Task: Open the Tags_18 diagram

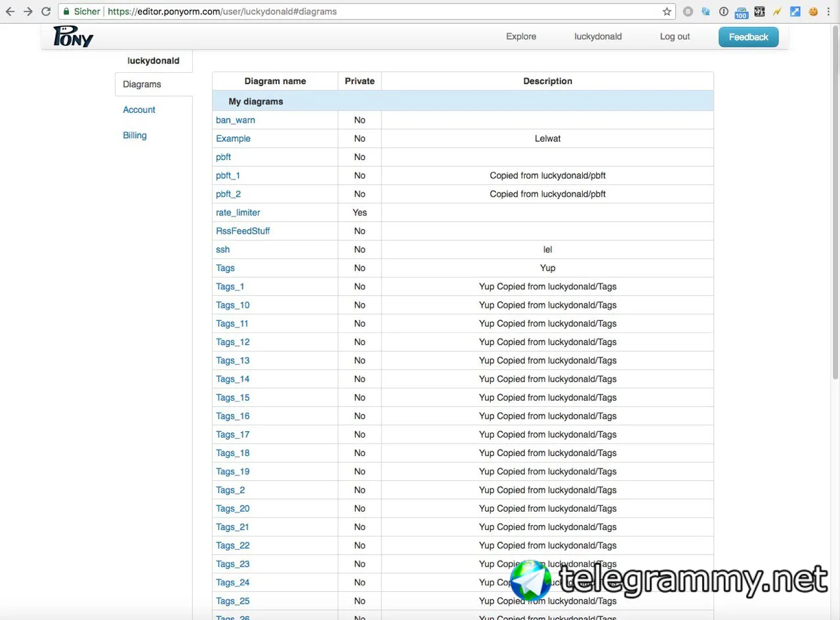Action: 233,453
